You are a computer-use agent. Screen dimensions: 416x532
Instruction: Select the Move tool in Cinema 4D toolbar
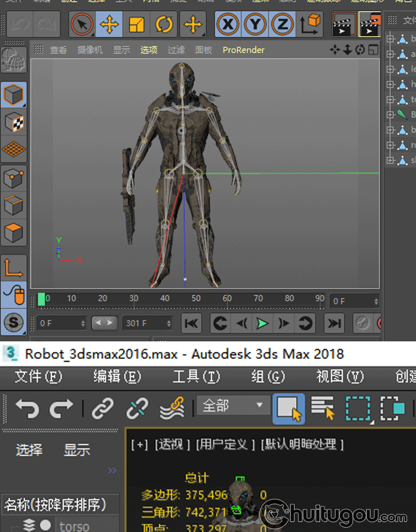coord(109,24)
